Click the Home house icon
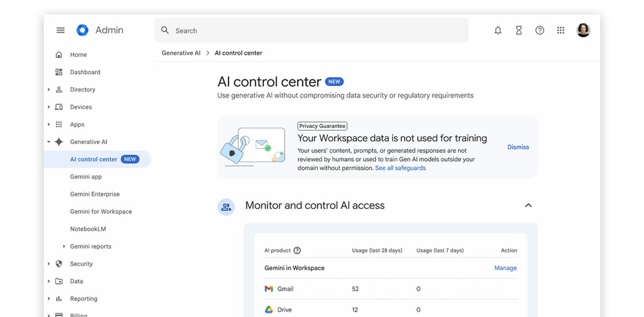This screenshot has height=317, width=644. click(59, 55)
